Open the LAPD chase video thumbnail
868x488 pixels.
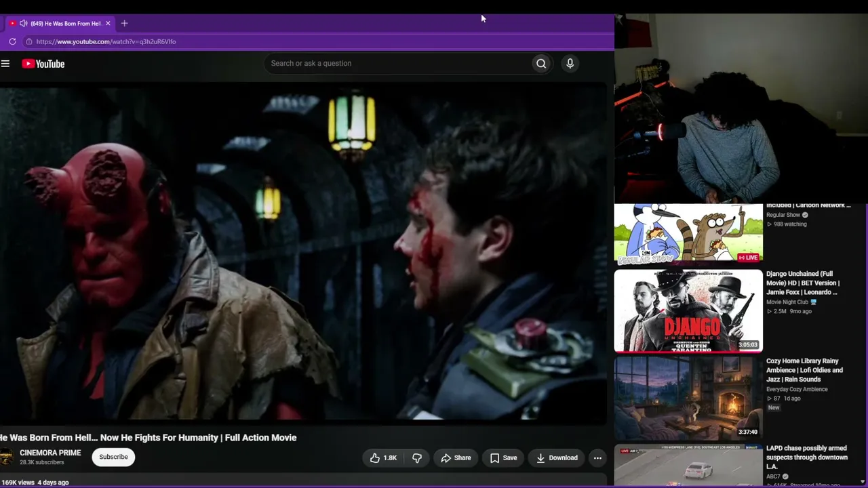688,466
